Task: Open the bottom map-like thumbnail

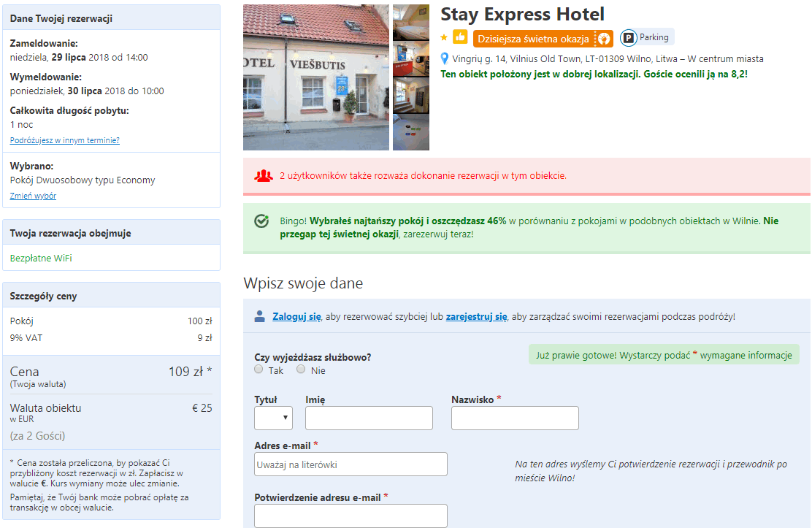Action: pyautogui.click(x=411, y=133)
